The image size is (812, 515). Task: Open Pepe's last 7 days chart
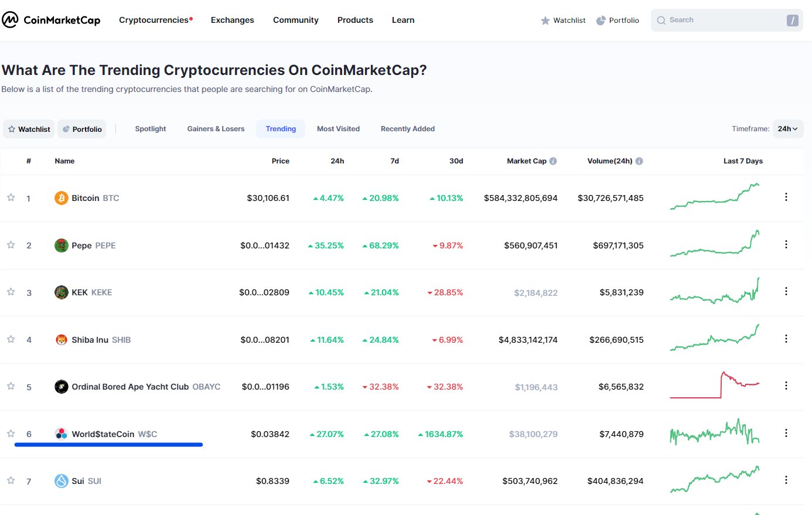(715, 244)
